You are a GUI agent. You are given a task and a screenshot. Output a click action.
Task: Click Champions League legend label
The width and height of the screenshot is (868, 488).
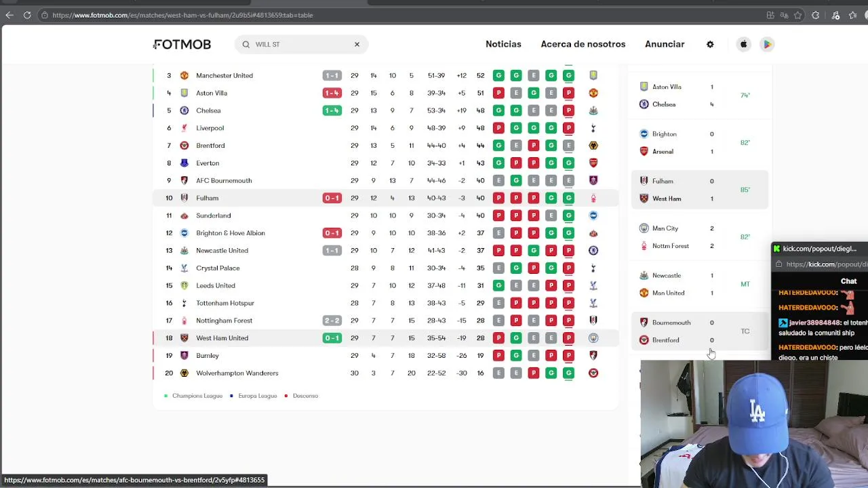(x=197, y=396)
